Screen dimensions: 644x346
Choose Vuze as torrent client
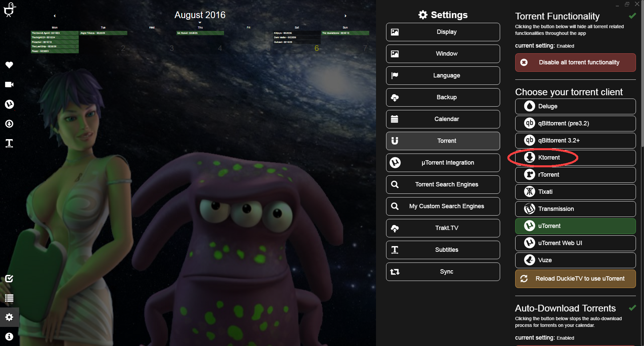[x=576, y=260]
